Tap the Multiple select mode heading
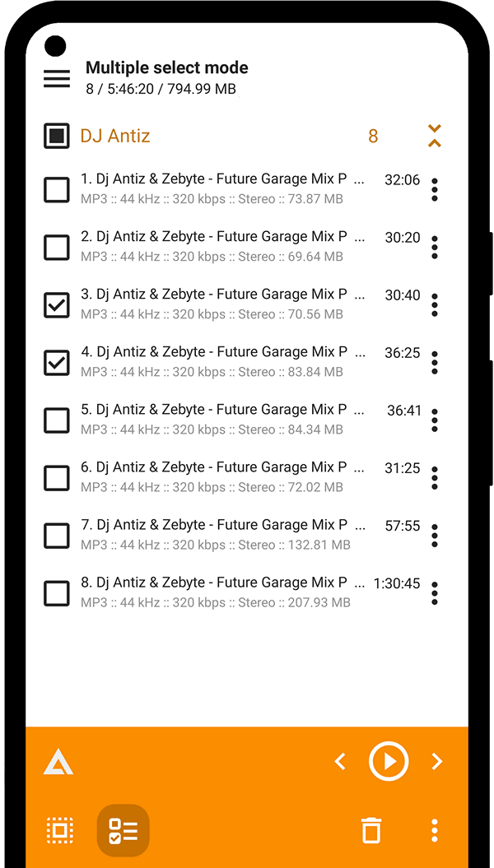This screenshot has width=494, height=868. (167, 67)
